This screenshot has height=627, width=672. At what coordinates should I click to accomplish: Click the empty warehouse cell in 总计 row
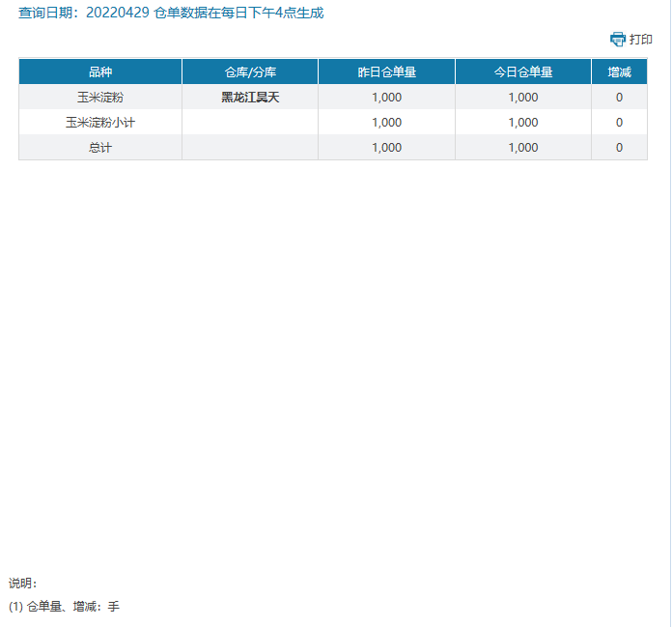coord(250,148)
